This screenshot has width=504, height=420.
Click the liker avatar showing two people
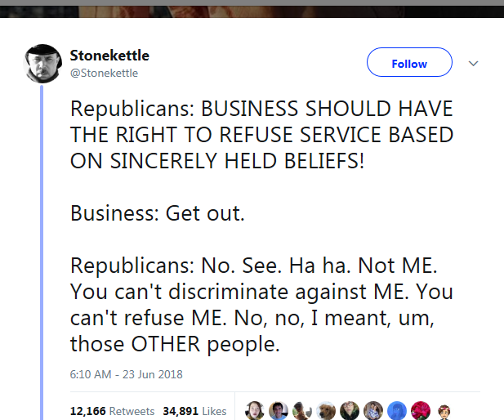click(373, 410)
